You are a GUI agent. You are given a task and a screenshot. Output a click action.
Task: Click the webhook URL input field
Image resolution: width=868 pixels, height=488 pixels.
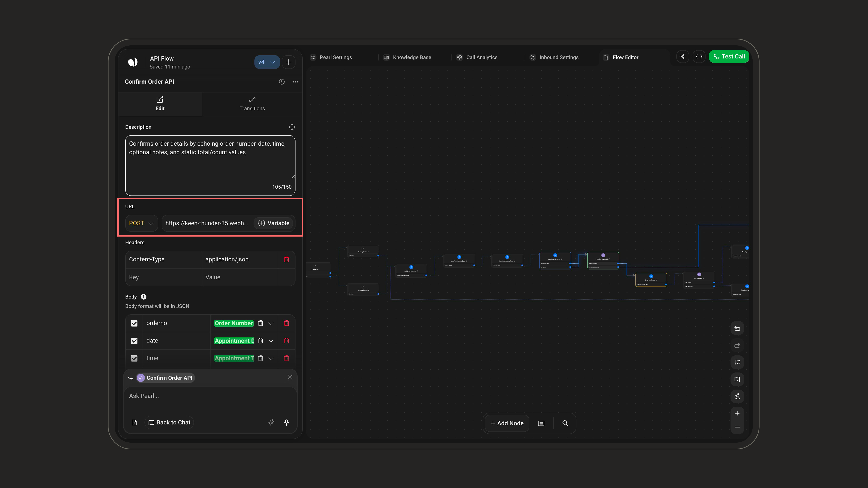pos(207,223)
